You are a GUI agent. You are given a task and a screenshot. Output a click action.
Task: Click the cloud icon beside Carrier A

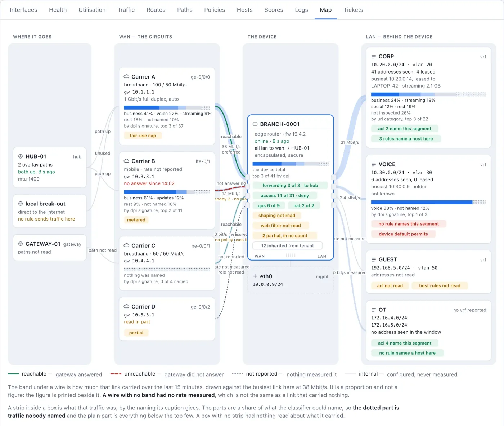coord(126,76)
